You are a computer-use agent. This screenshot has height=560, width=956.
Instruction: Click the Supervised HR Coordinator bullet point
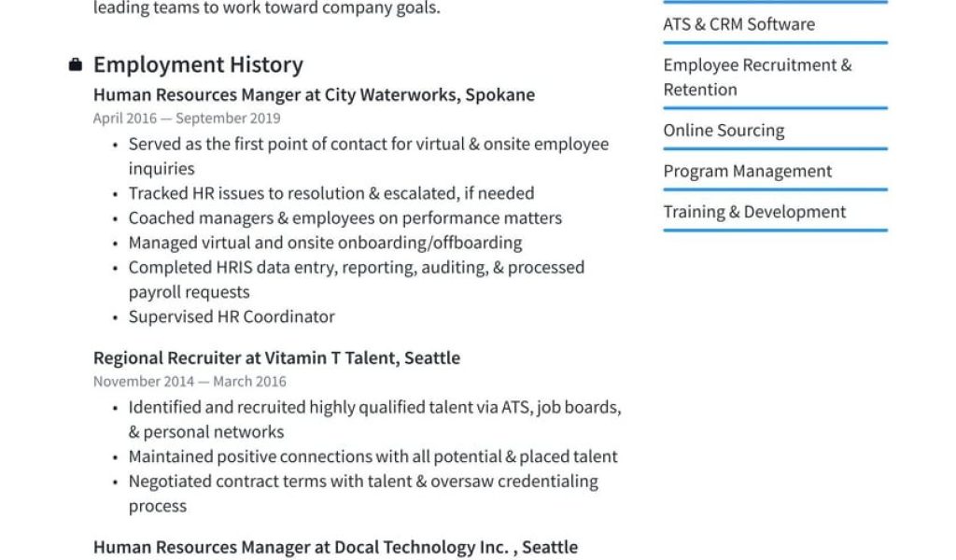tap(232, 316)
